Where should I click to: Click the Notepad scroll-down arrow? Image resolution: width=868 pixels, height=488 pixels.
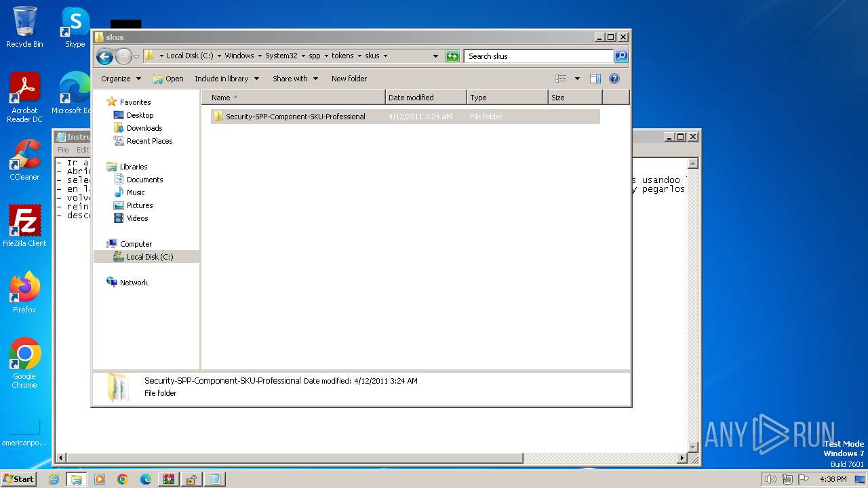point(693,447)
